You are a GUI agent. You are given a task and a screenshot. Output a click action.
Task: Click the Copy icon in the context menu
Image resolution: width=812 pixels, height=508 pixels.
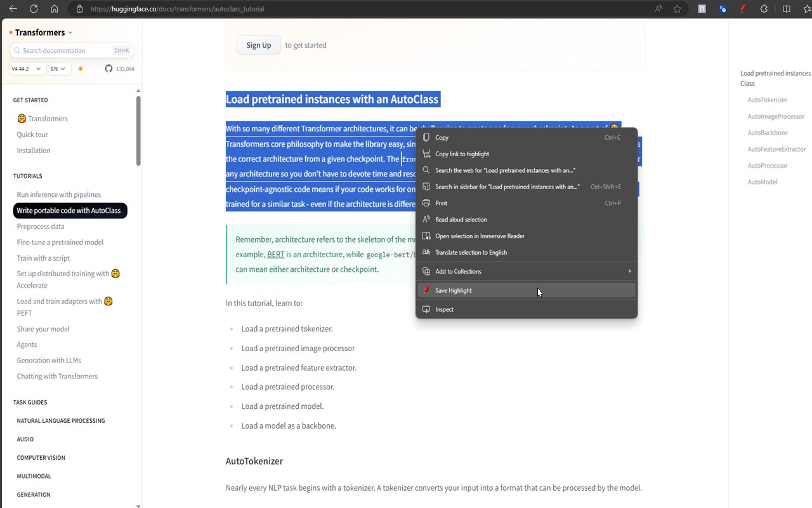click(426, 137)
